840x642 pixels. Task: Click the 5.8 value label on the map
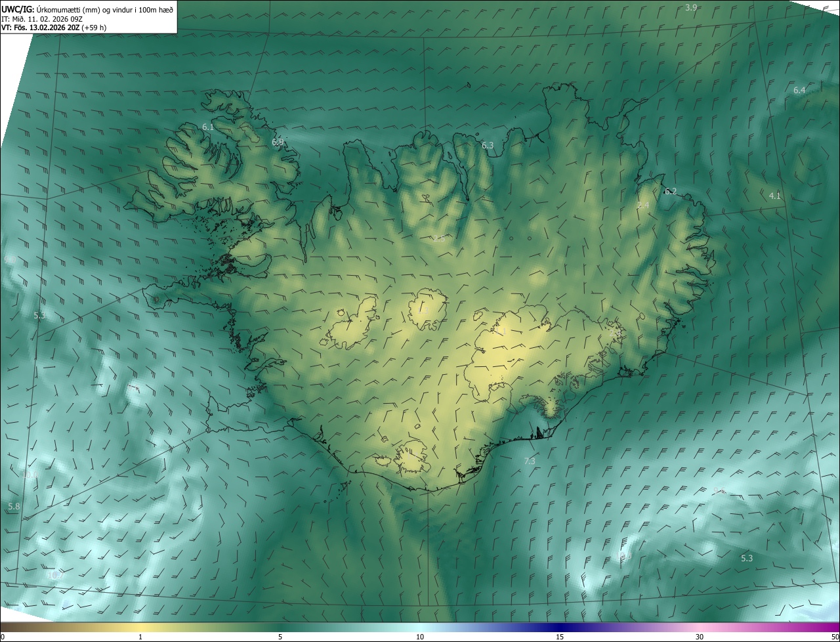pyautogui.click(x=14, y=507)
